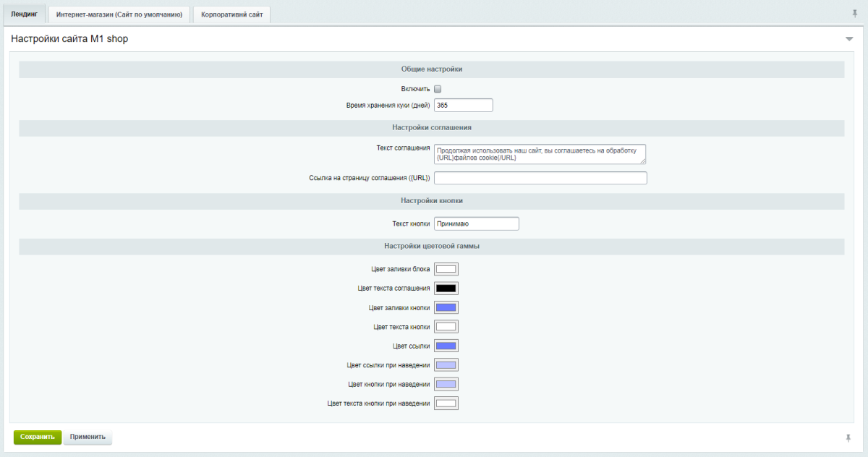868x457 pixels.
Task: Change the Цвет ссылки color swatch
Action: tap(446, 346)
